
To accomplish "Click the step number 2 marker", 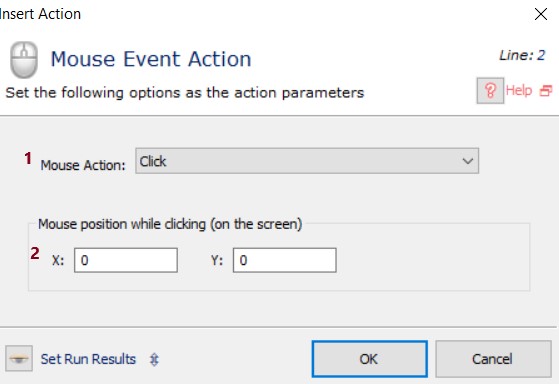I will coord(35,254).
